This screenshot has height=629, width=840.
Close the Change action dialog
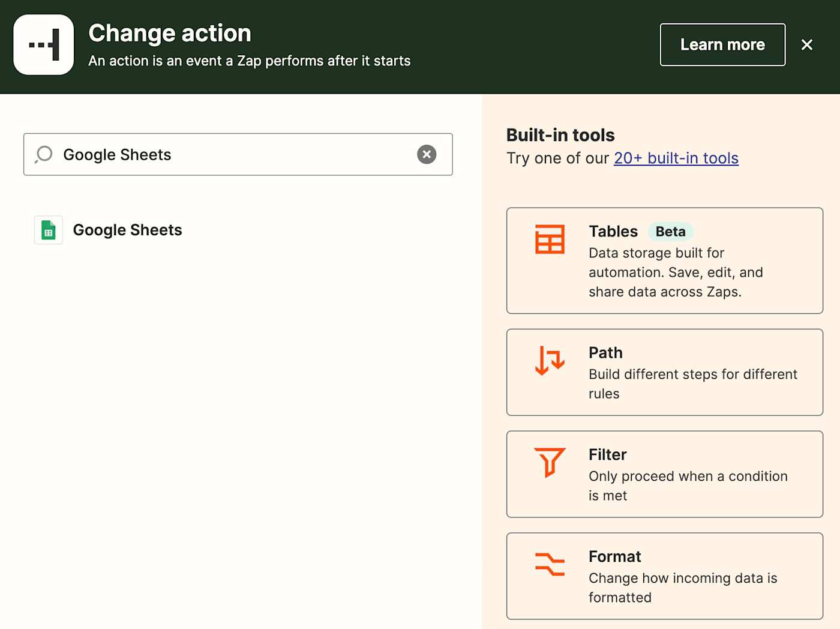(807, 45)
